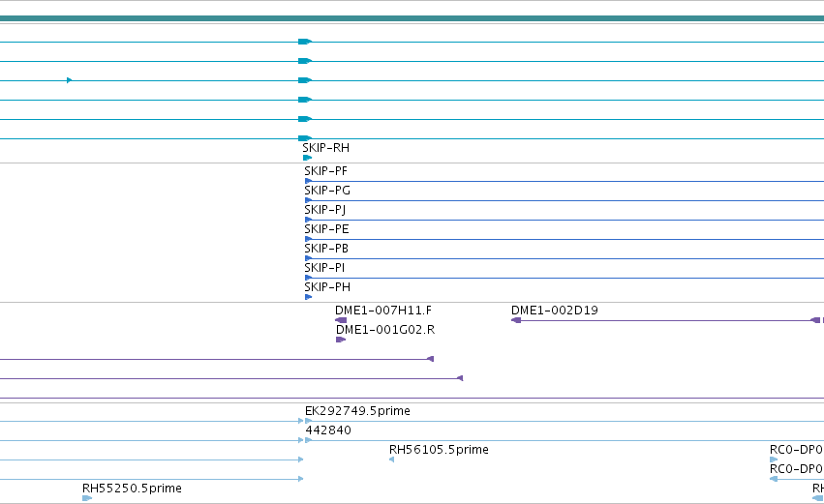The image size is (824, 504).
Task: Click the RH56105.5prime label
Action: tap(439, 450)
